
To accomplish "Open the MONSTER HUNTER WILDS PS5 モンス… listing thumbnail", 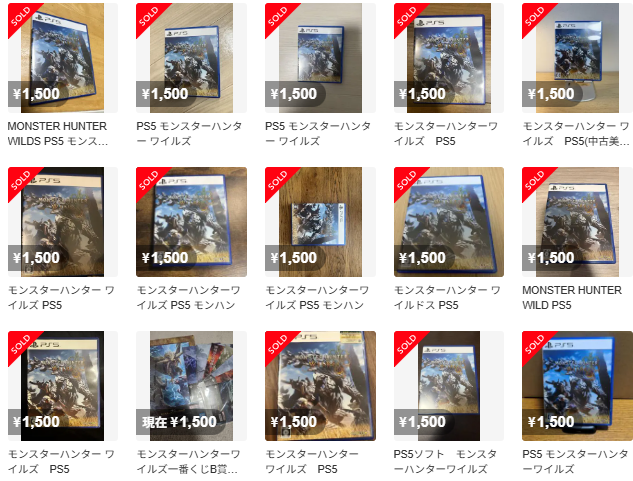I will pos(63,58).
